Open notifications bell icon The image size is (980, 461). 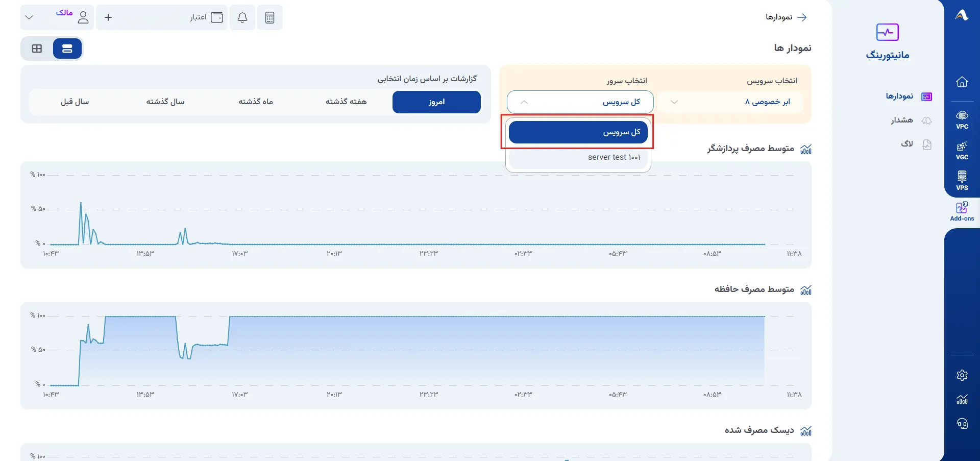(242, 17)
